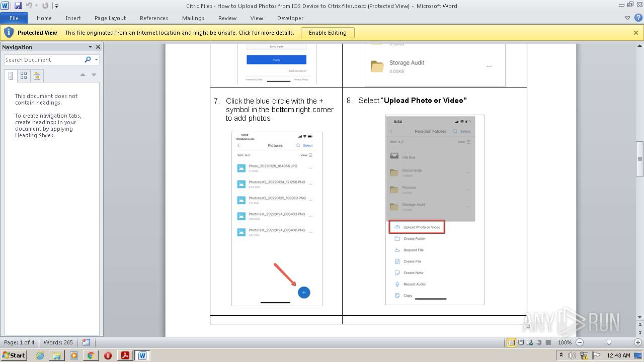Open the File tab
The width and height of the screenshot is (644, 362).
(14, 18)
